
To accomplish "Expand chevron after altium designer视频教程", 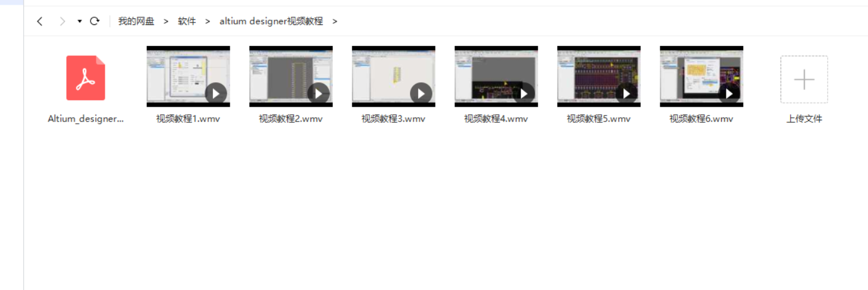I will click(x=335, y=21).
